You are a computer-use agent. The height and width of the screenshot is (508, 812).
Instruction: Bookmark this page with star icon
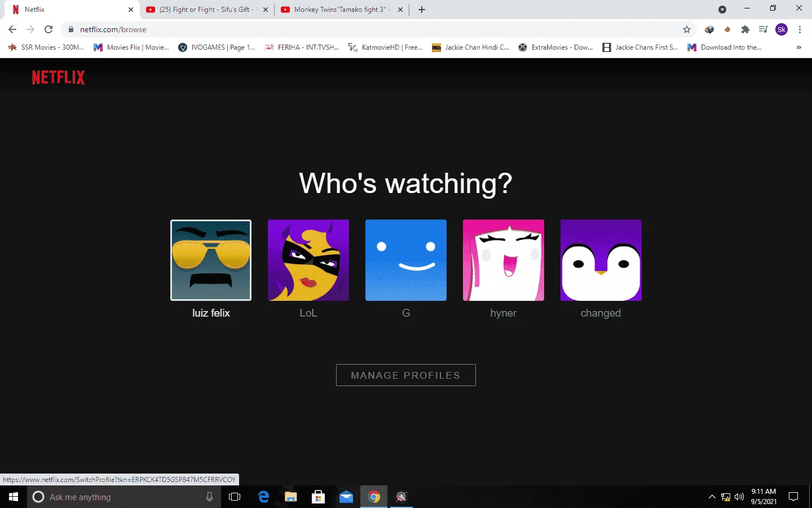tap(687, 29)
